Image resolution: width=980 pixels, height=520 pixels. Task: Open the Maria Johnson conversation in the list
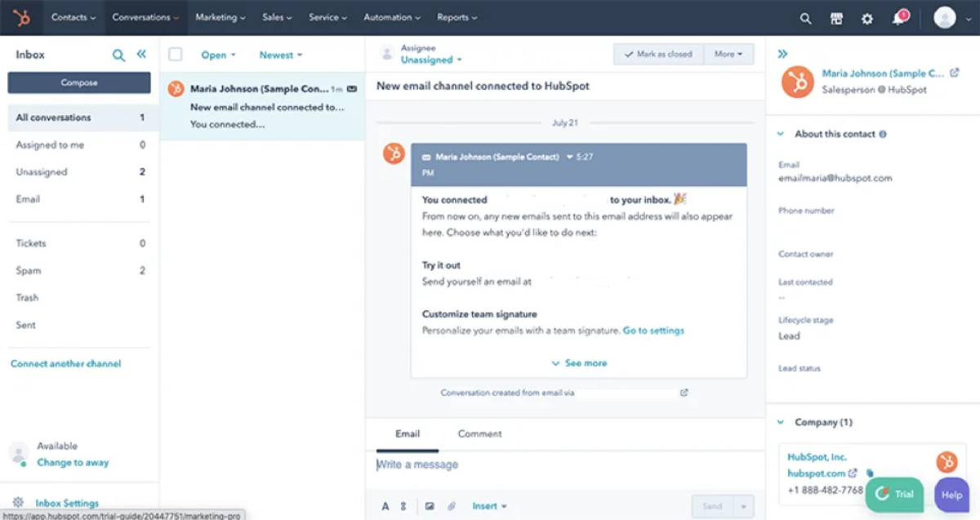(x=262, y=106)
